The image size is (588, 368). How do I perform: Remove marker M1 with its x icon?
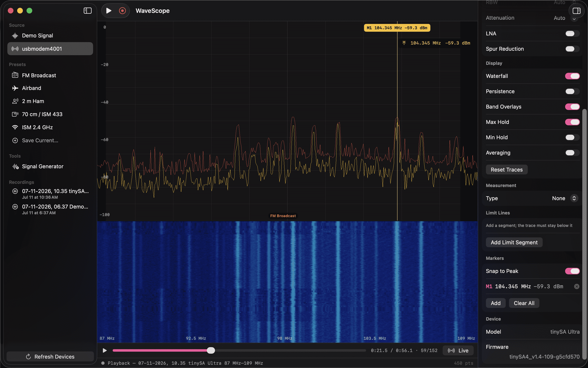click(576, 286)
